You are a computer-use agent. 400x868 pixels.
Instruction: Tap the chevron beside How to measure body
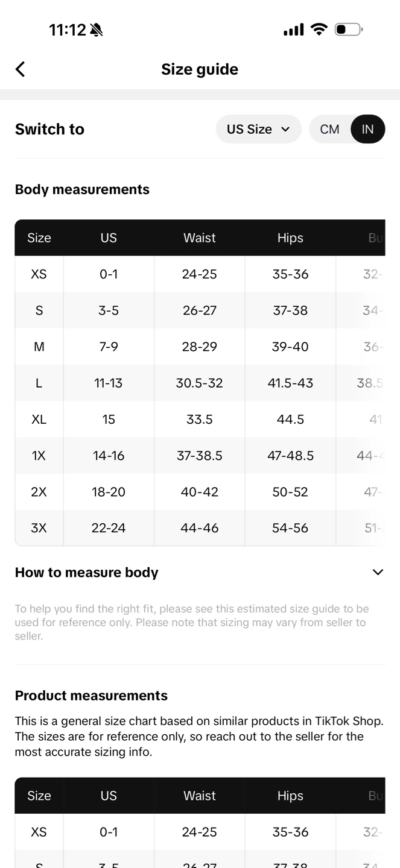[378, 572]
